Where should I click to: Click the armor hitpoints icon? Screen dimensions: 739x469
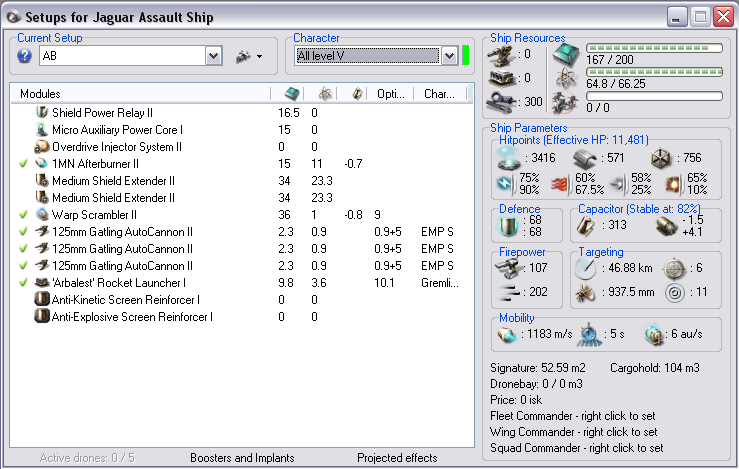(585, 159)
